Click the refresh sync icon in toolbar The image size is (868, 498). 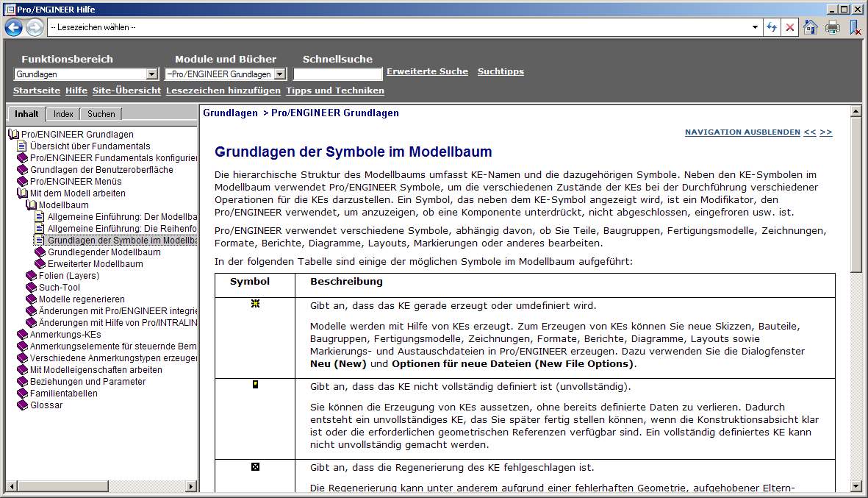(772, 27)
